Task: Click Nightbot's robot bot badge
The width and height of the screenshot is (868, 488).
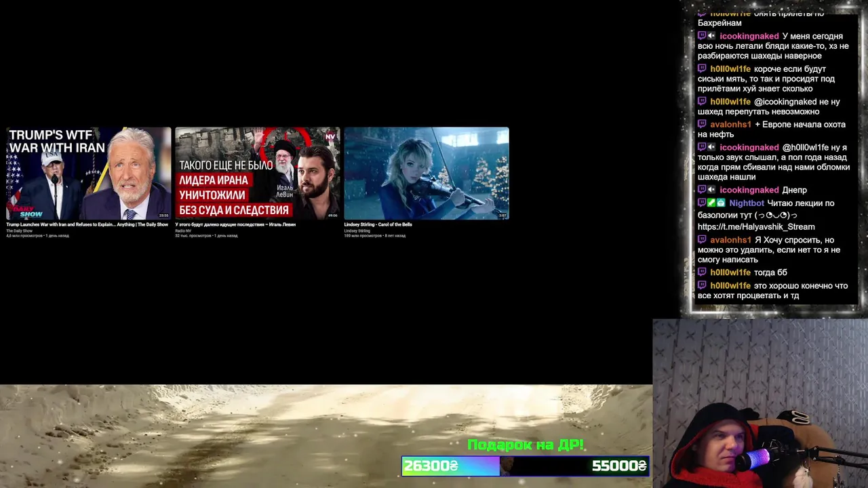Action: coord(721,203)
